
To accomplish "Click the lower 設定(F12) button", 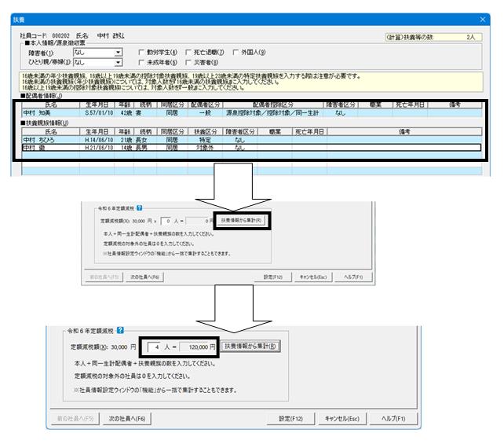I will point(290,419).
